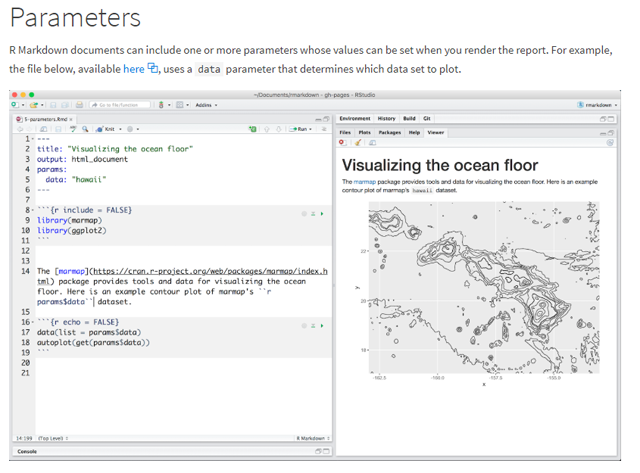Screen dimensions: 640x473
Task: Show the document in a new window
Action: [x=44, y=129]
